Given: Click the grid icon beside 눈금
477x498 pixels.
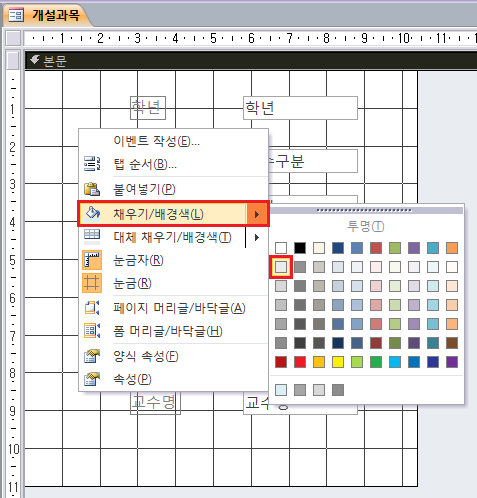Looking at the screenshot, I should click(x=92, y=283).
